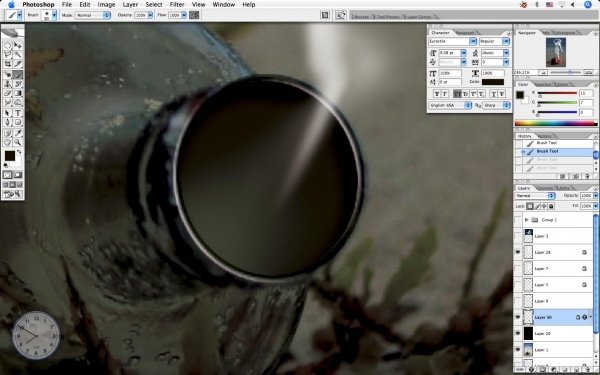Click the Navigator thumbnail preview

click(556, 52)
